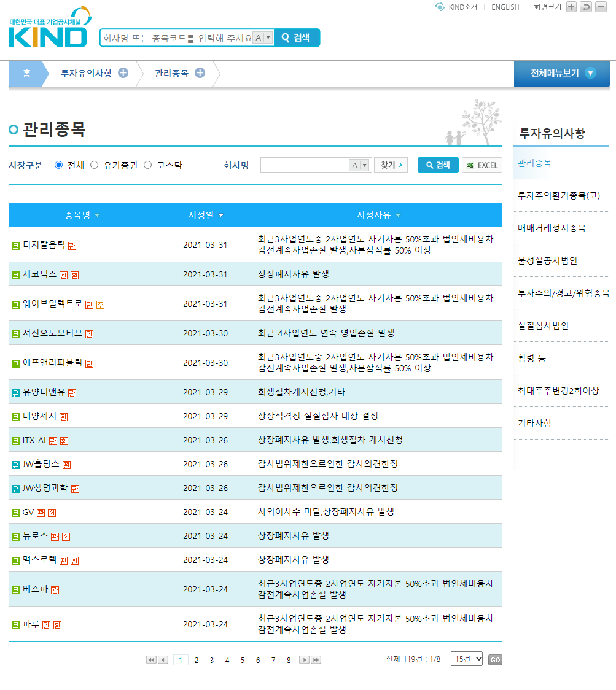
Task: Click the 환 badge next to 세코닉스
Action: [75, 275]
